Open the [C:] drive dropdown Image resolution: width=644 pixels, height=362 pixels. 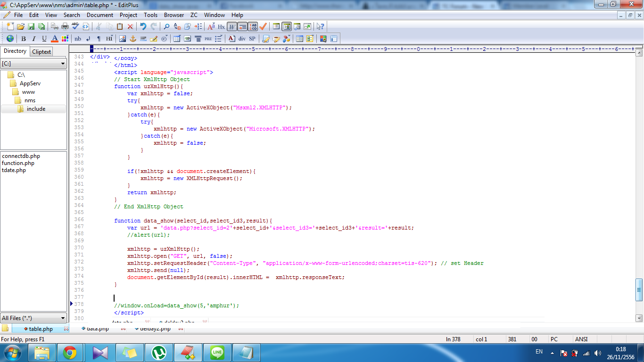pyautogui.click(x=63, y=64)
